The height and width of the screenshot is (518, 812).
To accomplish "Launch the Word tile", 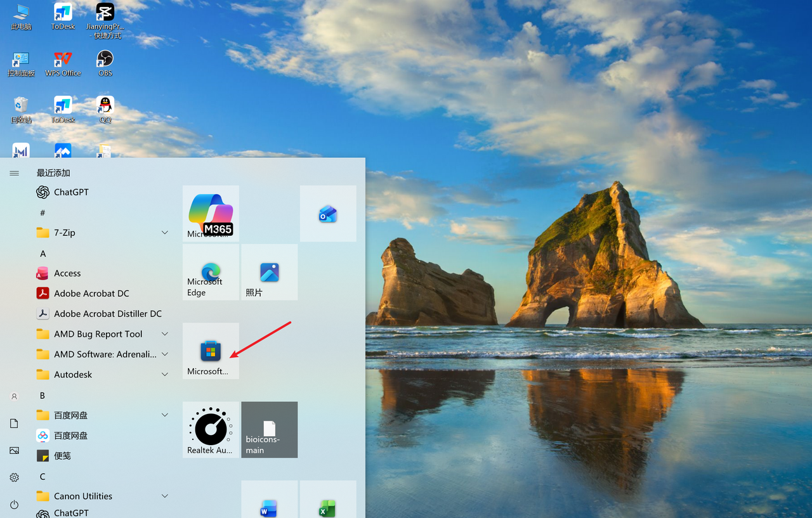I will point(270,500).
